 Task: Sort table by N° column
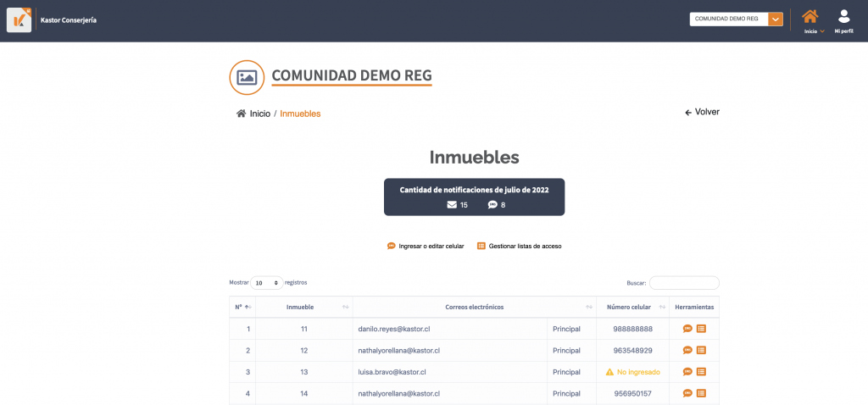(242, 307)
